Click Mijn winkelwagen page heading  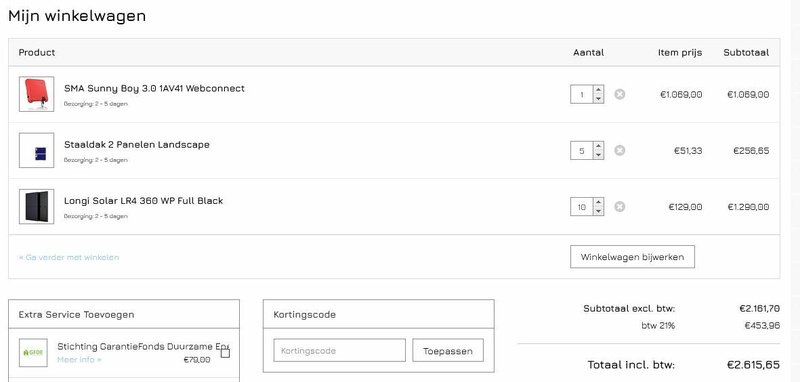coord(77,15)
